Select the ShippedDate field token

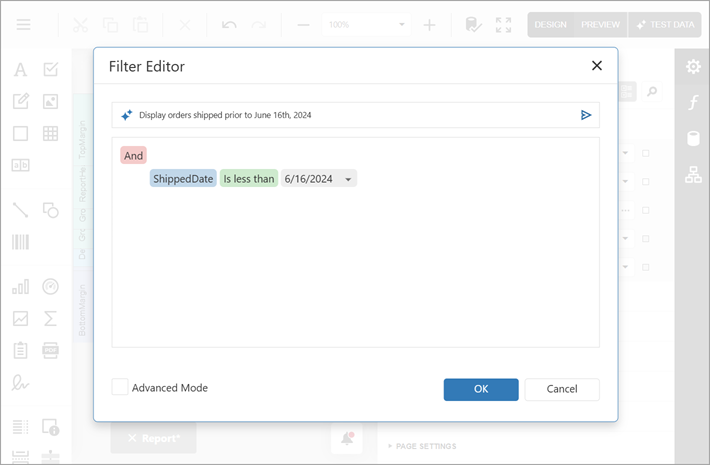(183, 178)
